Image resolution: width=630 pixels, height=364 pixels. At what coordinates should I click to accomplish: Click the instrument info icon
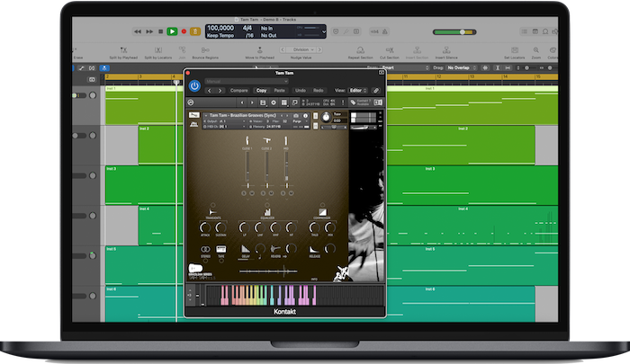(305, 116)
